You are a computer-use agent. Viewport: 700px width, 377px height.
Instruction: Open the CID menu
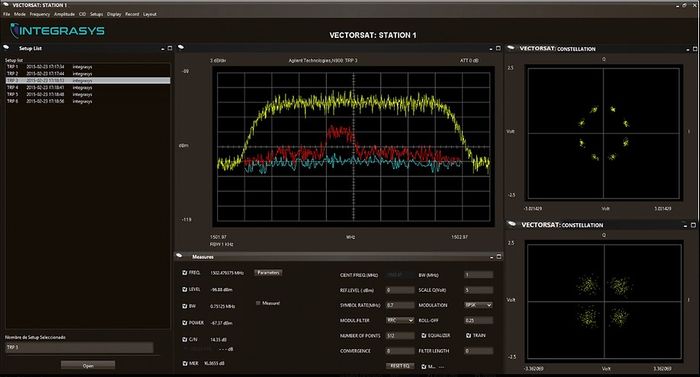[x=82, y=14]
